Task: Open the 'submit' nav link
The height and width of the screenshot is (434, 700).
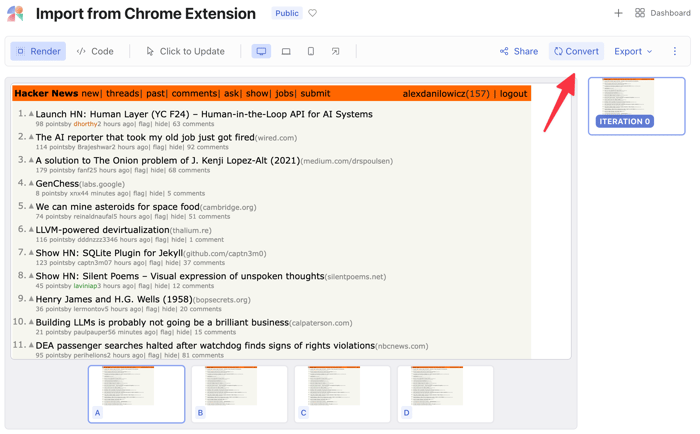Action: [315, 93]
